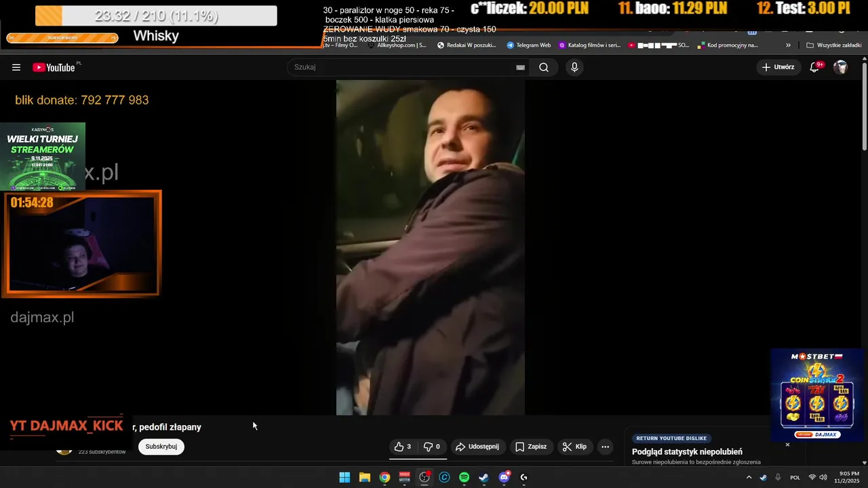Open the volume speaker tray icon
The height and width of the screenshot is (488, 868).
[x=823, y=477]
